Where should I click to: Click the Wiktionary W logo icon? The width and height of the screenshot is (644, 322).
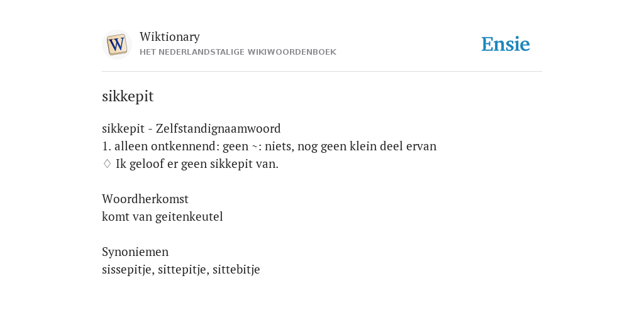pos(116,45)
